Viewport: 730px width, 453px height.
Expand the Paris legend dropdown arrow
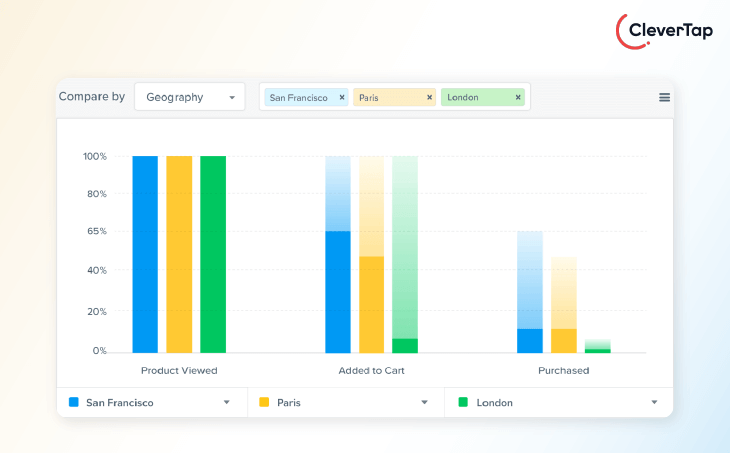coord(425,403)
